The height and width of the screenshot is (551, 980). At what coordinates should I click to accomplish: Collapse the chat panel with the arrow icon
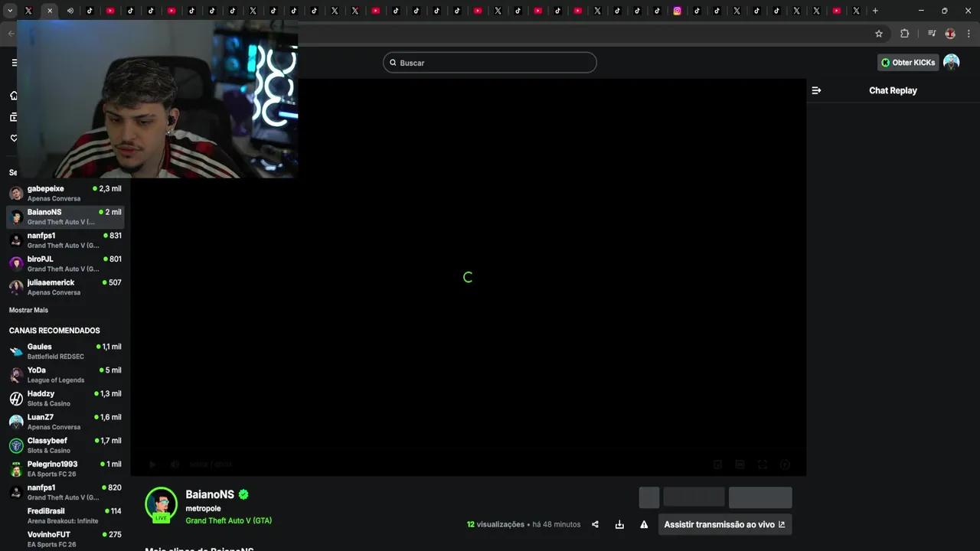tap(816, 90)
